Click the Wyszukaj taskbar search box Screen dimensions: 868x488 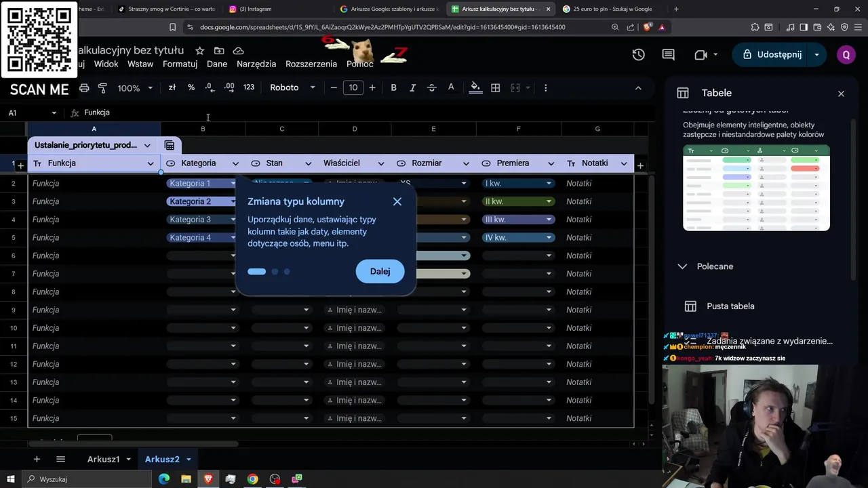click(87, 479)
